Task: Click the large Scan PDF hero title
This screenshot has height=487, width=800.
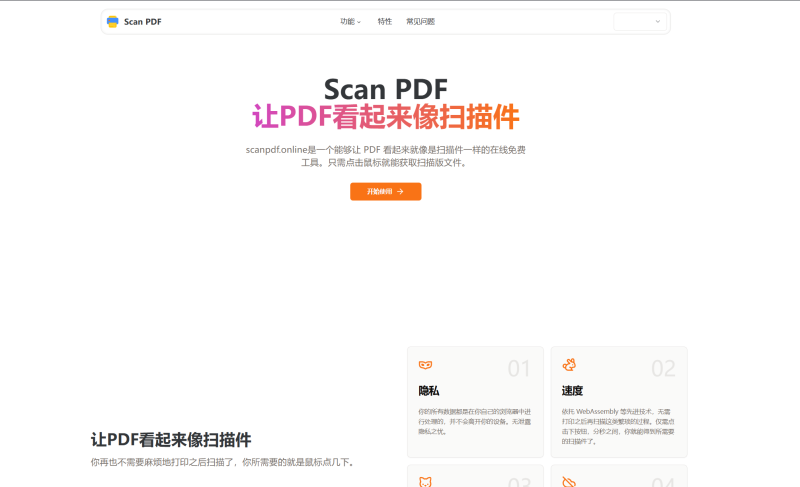Action: coord(386,89)
